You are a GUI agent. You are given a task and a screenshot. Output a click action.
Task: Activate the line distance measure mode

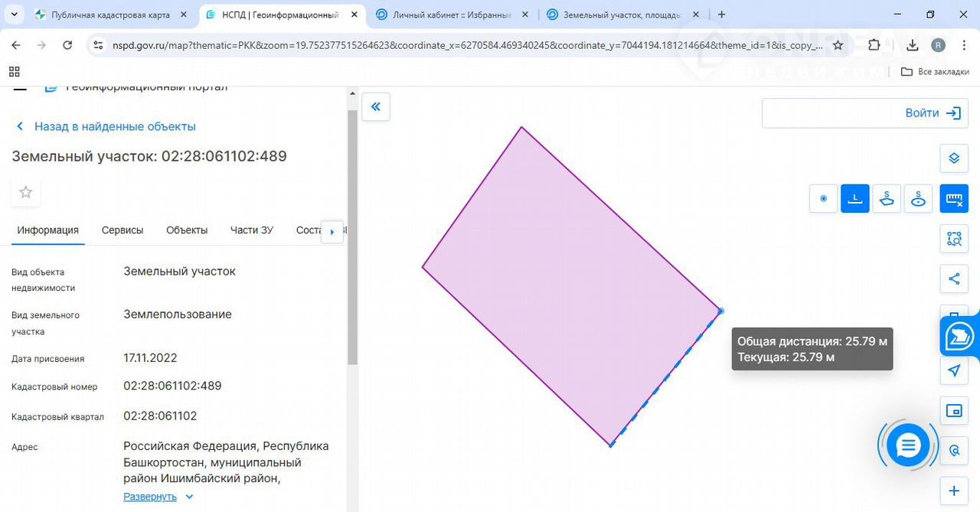click(x=855, y=199)
